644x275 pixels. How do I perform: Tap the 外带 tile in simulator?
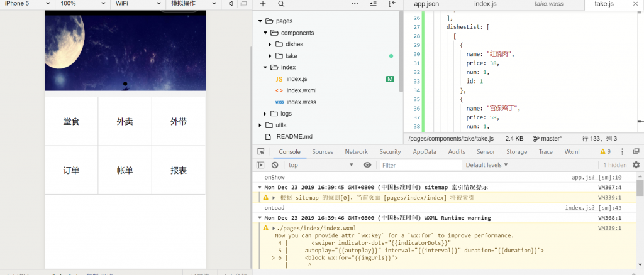click(179, 121)
